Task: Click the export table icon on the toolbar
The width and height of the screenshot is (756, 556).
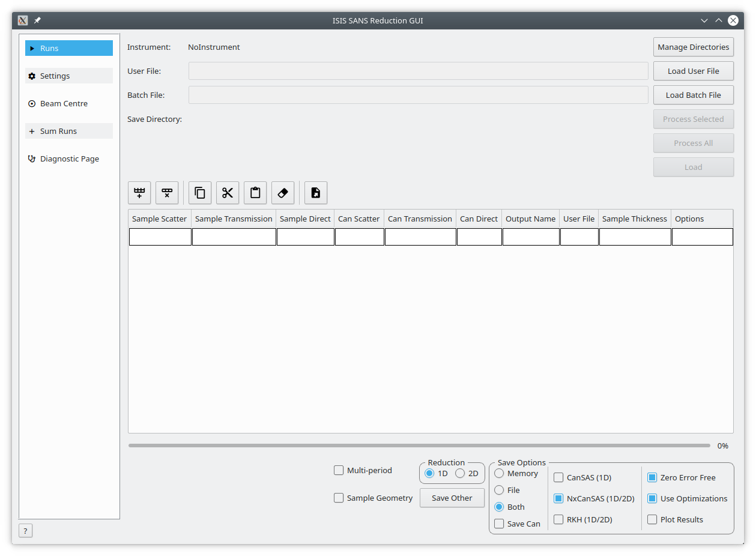Action: 315,193
